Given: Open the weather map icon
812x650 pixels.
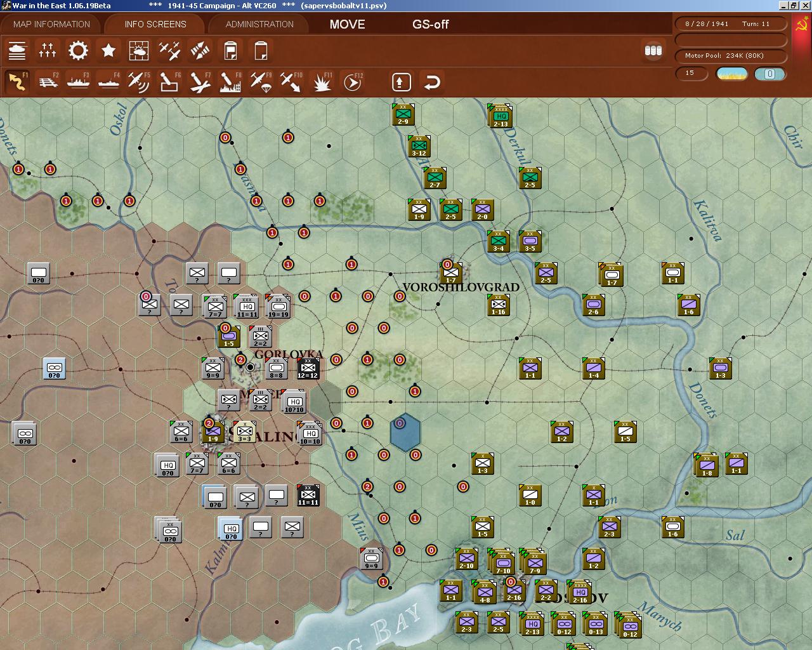Looking at the screenshot, I should click(139, 50).
